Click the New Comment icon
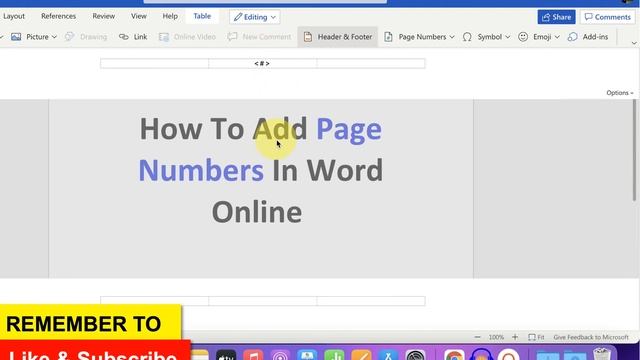Viewport: 640px width, 360px height. point(232,37)
